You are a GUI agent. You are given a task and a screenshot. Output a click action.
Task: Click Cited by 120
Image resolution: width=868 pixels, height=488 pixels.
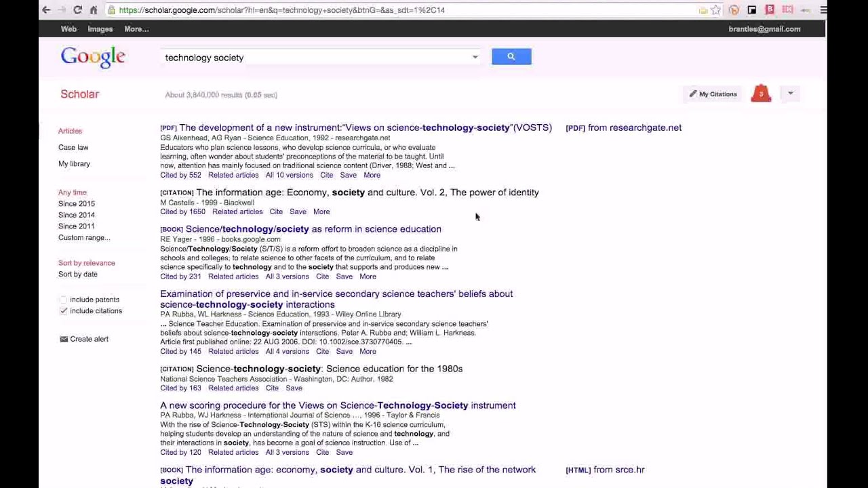180,452
